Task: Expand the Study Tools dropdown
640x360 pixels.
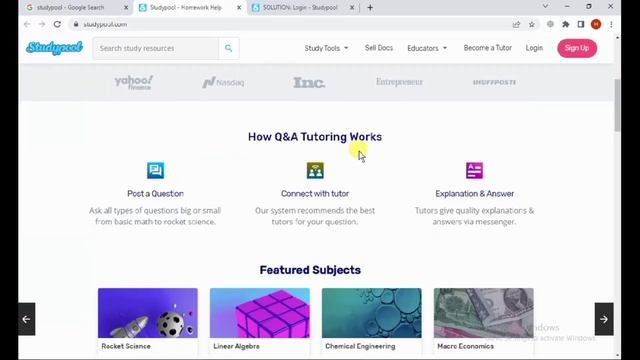Action: tap(326, 48)
